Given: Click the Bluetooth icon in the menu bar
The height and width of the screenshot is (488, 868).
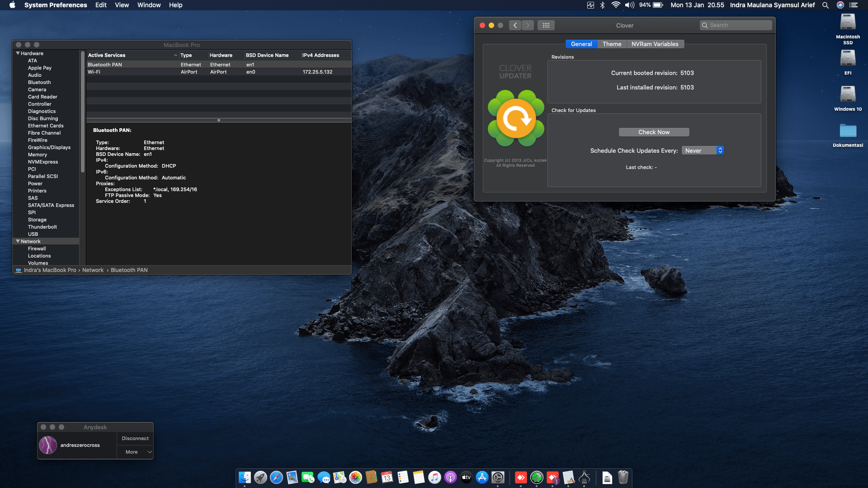Looking at the screenshot, I should [602, 5].
